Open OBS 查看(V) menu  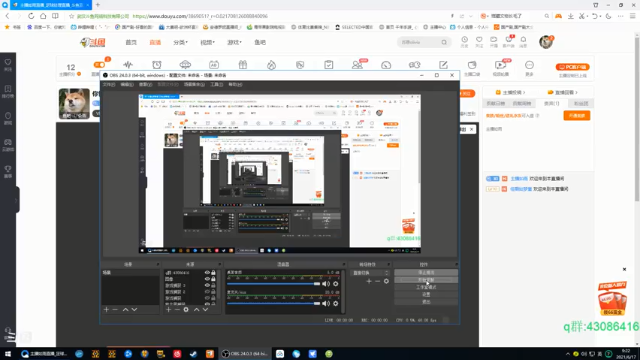coord(145,84)
